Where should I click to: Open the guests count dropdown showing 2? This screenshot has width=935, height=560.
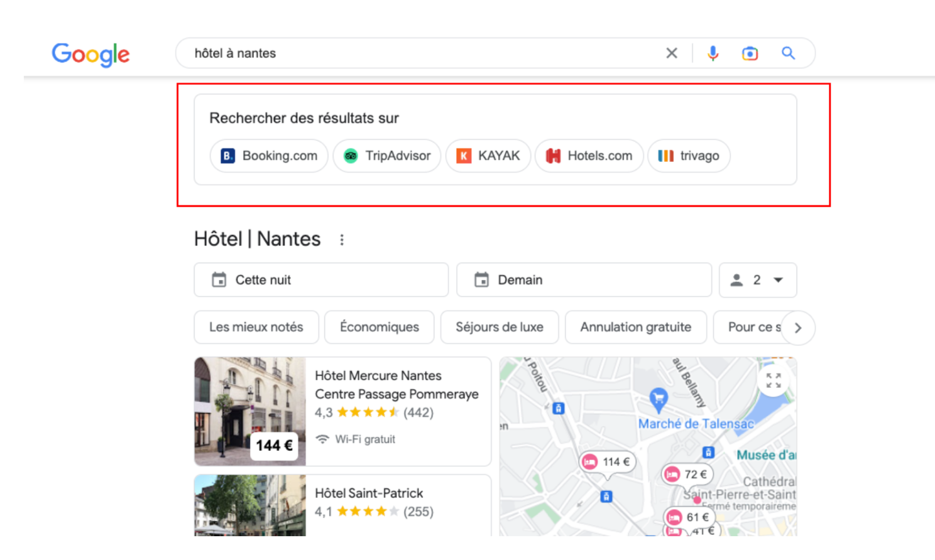[758, 280]
